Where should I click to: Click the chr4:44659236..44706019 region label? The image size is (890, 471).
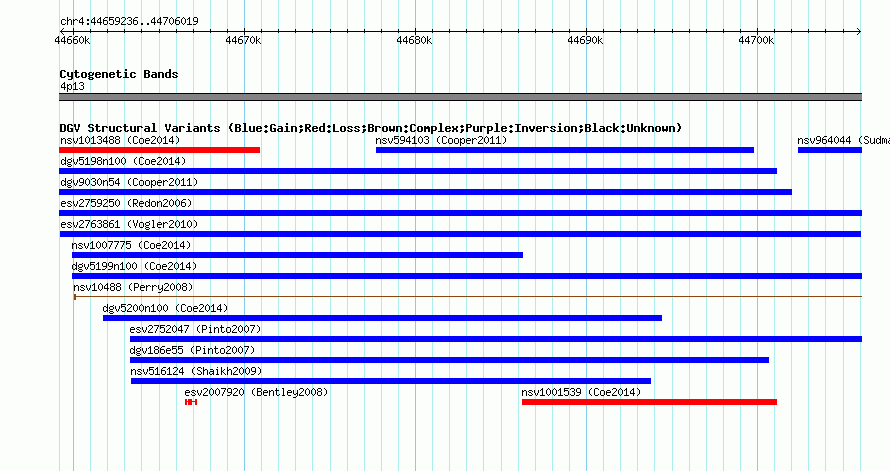(x=129, y=22)
